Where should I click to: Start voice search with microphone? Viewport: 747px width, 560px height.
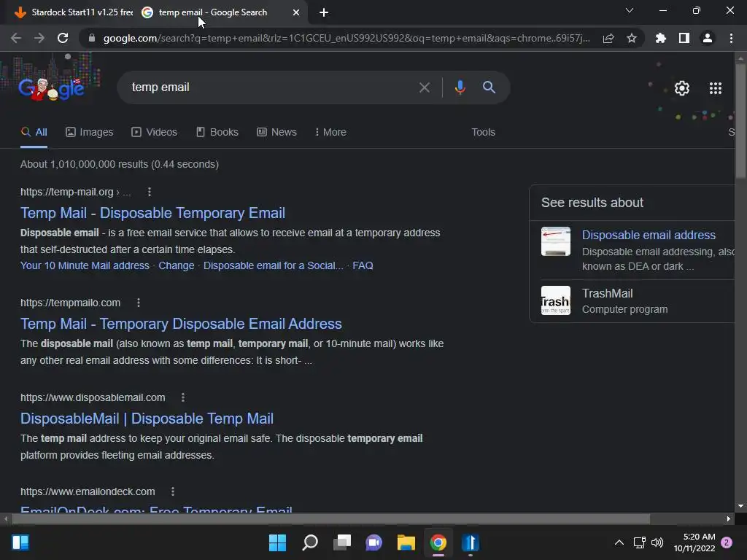click(460, 87)
